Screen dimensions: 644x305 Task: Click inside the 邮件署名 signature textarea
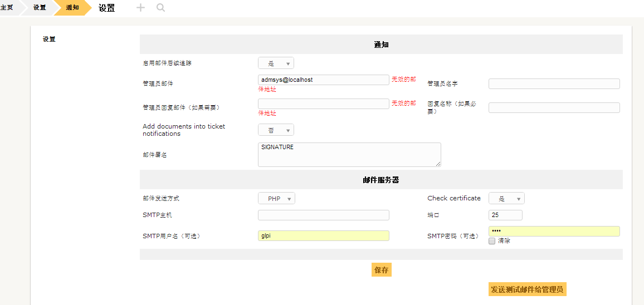pyautogui.click(x=349, y=155)
